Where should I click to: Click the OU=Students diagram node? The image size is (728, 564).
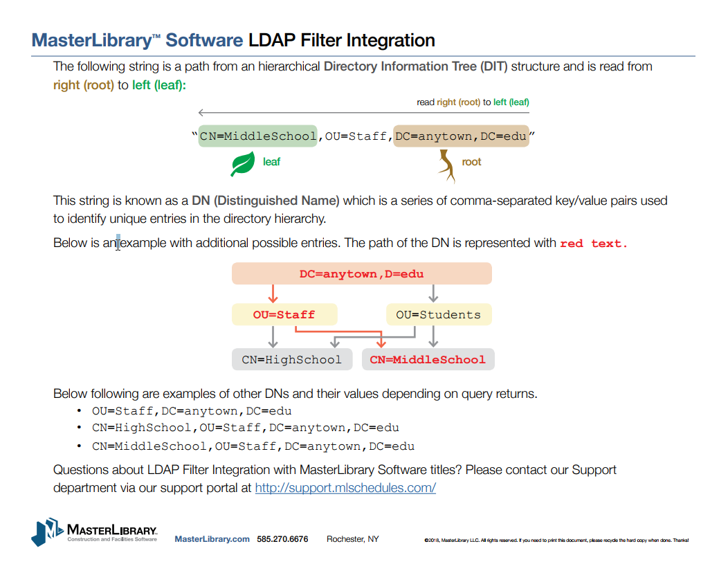tap(439, 315)
